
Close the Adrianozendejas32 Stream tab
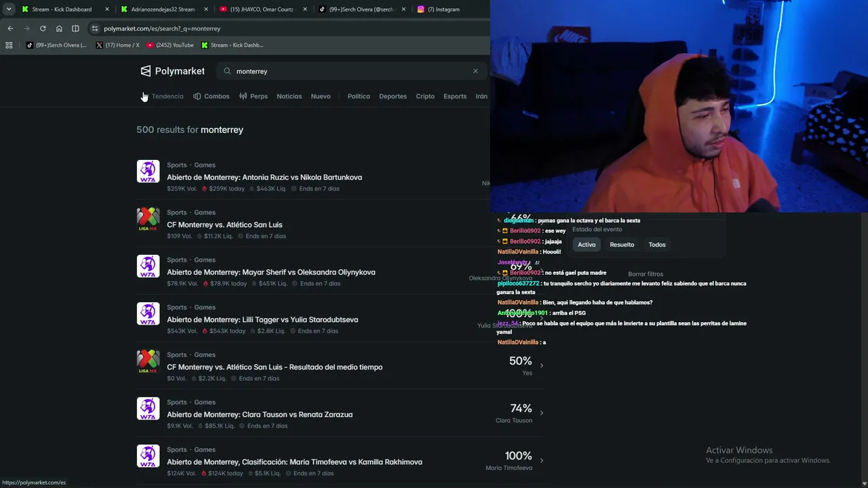(x=206, y=9)
